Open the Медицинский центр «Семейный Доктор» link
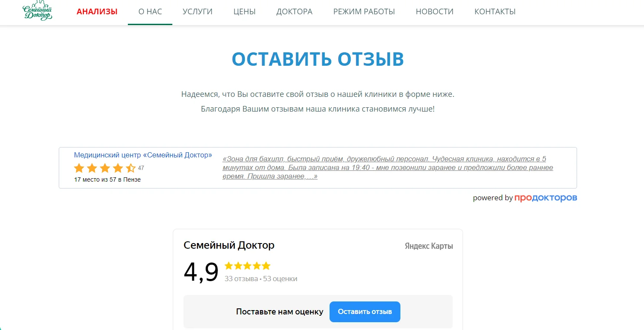Image resolution: width=644 pixels, height=330 pixels. 143,155
